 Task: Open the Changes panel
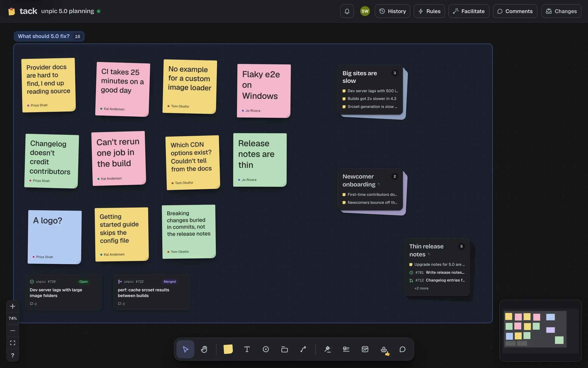tap(561, 11)
